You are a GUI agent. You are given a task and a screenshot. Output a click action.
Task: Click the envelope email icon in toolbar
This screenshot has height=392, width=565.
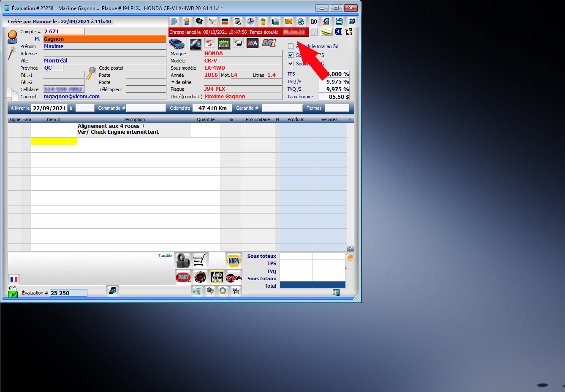[288, 22]
